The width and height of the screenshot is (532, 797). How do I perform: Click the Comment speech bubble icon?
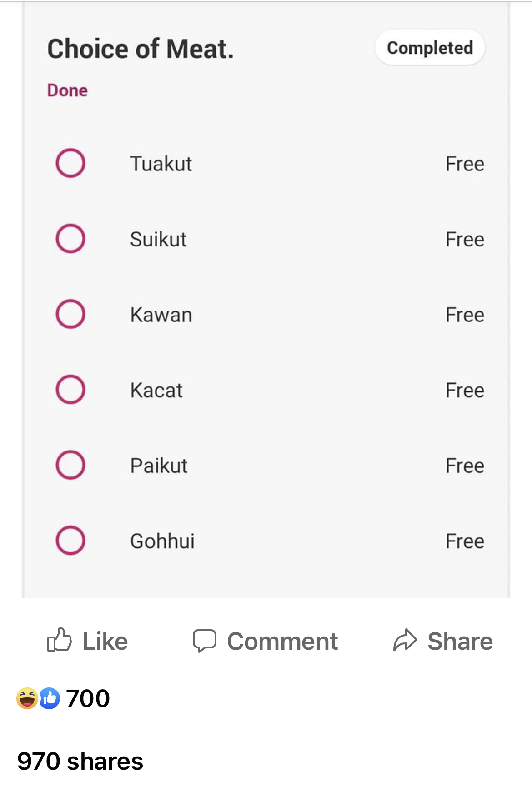pyautogui.click(x=204, y=641)
